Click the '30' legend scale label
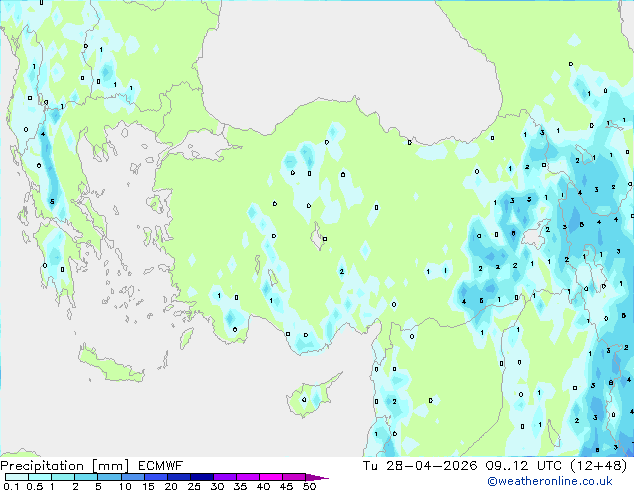 coord(217,486)
